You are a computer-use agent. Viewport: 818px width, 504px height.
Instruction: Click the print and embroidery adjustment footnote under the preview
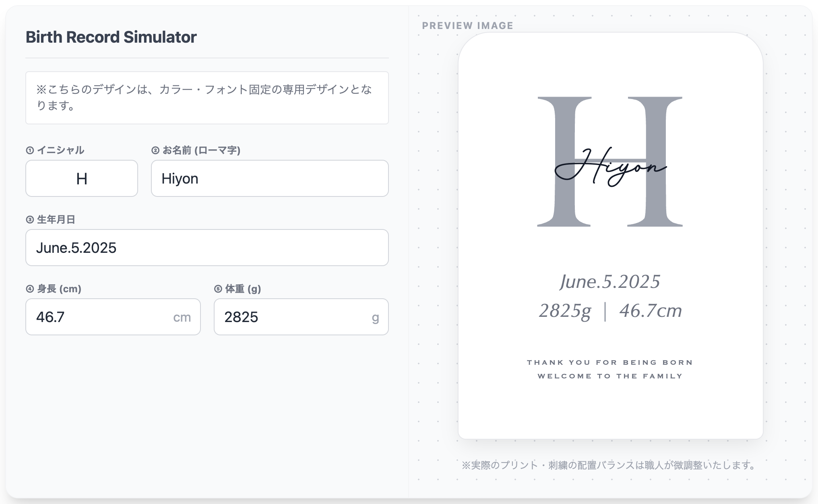tap(610, 465)
